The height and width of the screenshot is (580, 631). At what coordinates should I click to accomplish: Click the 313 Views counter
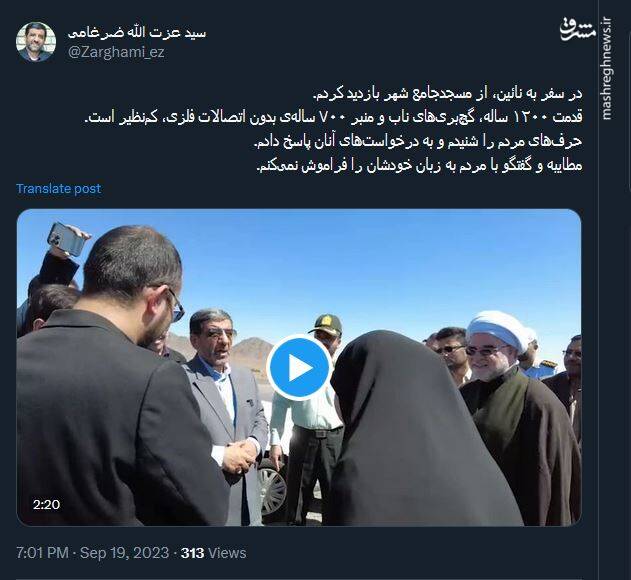pyautogui.click(x=213, y=553)
